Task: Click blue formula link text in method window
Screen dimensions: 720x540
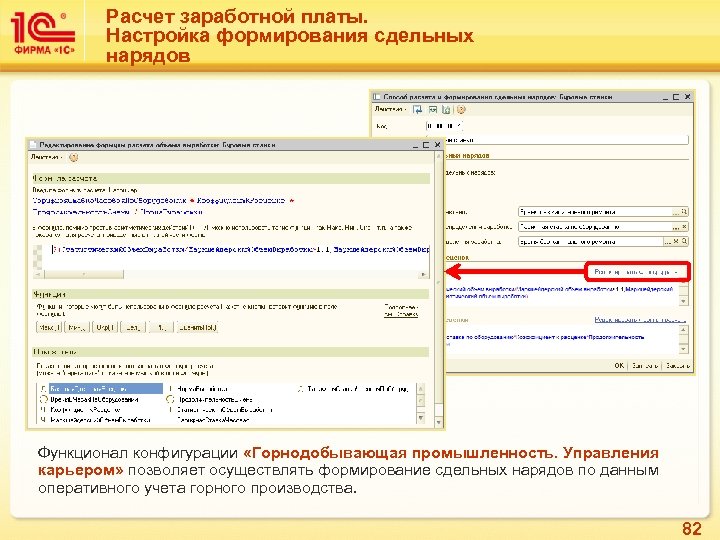Action: point(559,292)
